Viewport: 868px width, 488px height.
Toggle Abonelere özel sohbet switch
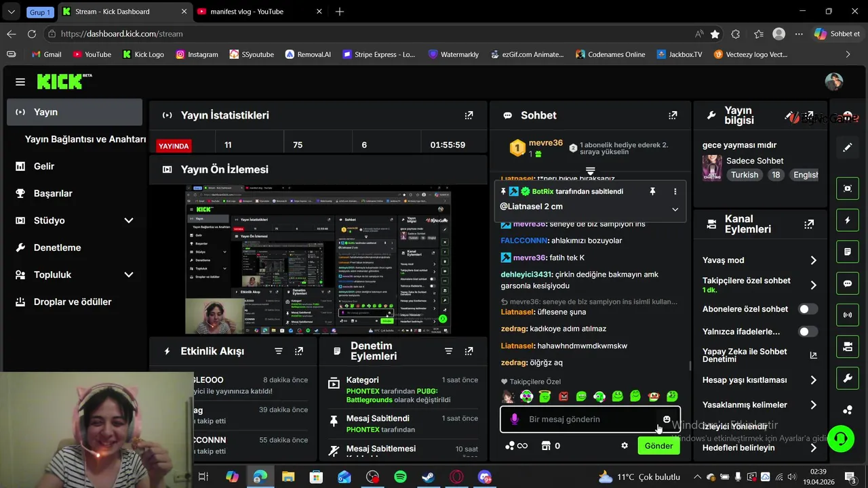(807, 309)
